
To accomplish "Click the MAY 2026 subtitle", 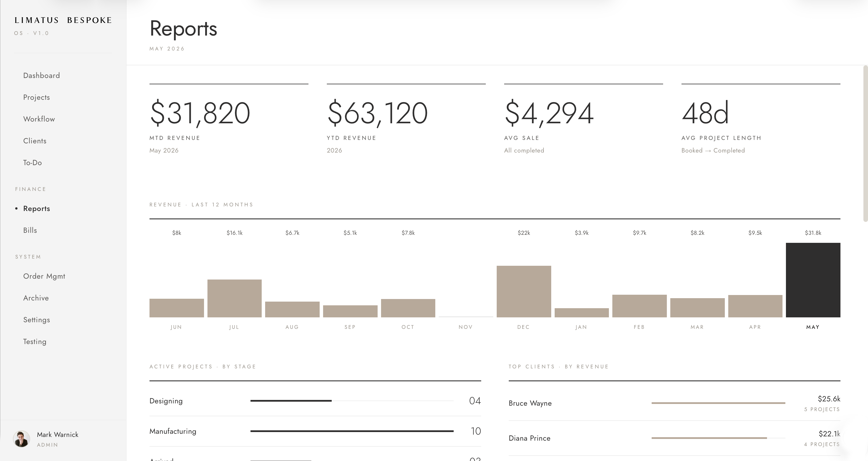I will (x=167, y=48).
